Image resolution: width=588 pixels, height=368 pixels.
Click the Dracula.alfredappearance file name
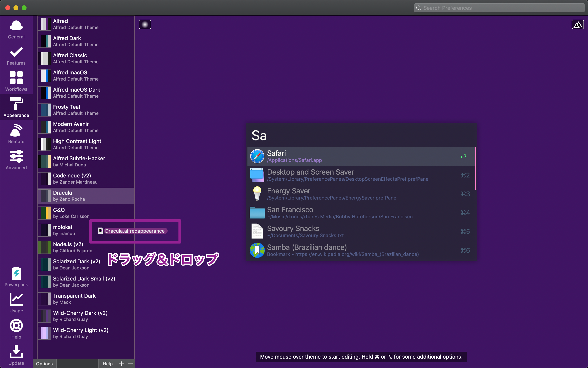click(x=135, y=231)
